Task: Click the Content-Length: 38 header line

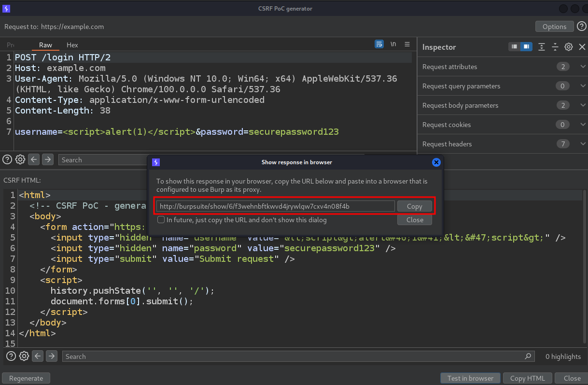Action: pyautogui.click(x=63, y=111)
